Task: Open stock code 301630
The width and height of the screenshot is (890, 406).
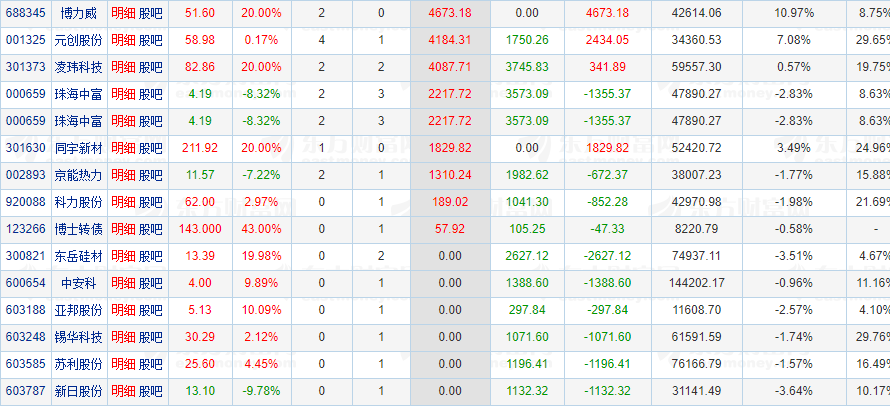Action: (x=25, y=148)
